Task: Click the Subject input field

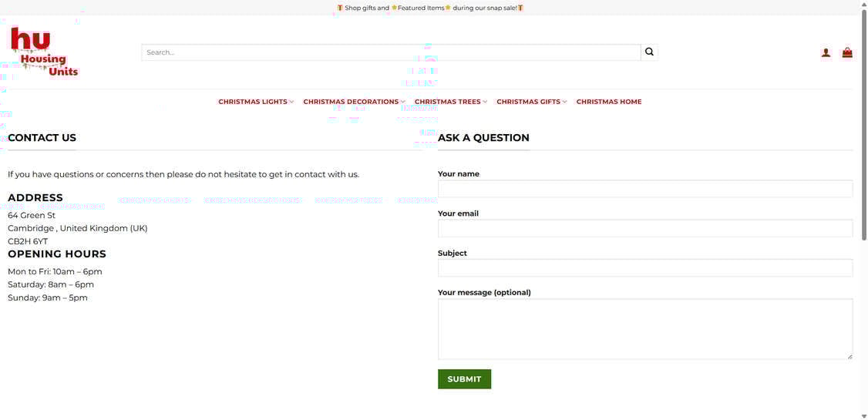Action: point(645,268)
